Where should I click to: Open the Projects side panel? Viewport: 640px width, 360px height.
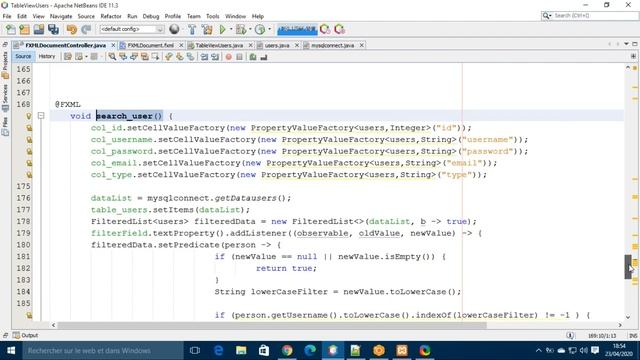tap(5, 64)
